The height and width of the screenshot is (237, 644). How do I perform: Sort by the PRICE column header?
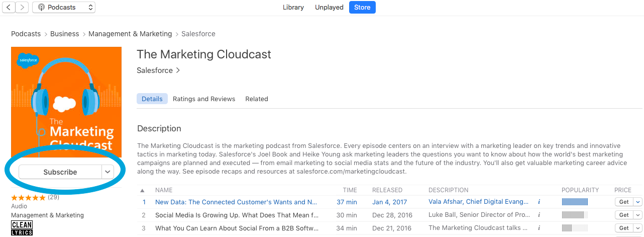click(x=623, y=190)
